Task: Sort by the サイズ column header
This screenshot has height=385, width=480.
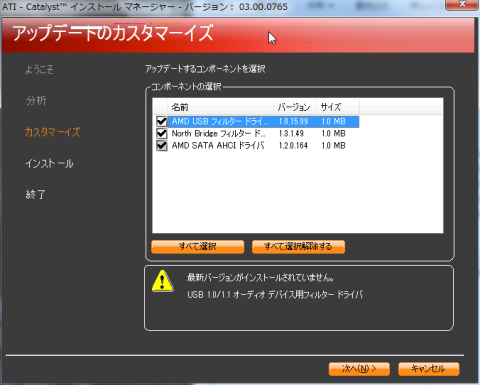Action: click(338, 107)
